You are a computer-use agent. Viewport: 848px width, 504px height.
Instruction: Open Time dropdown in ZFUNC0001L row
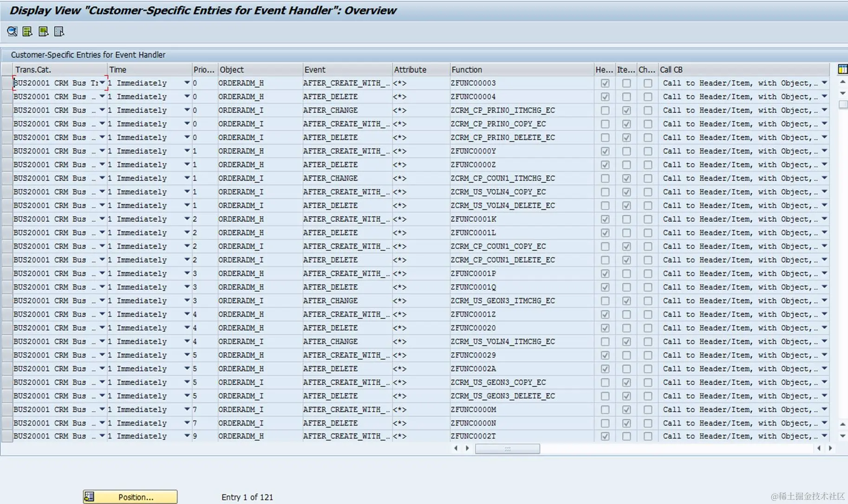tap(187, 232)
